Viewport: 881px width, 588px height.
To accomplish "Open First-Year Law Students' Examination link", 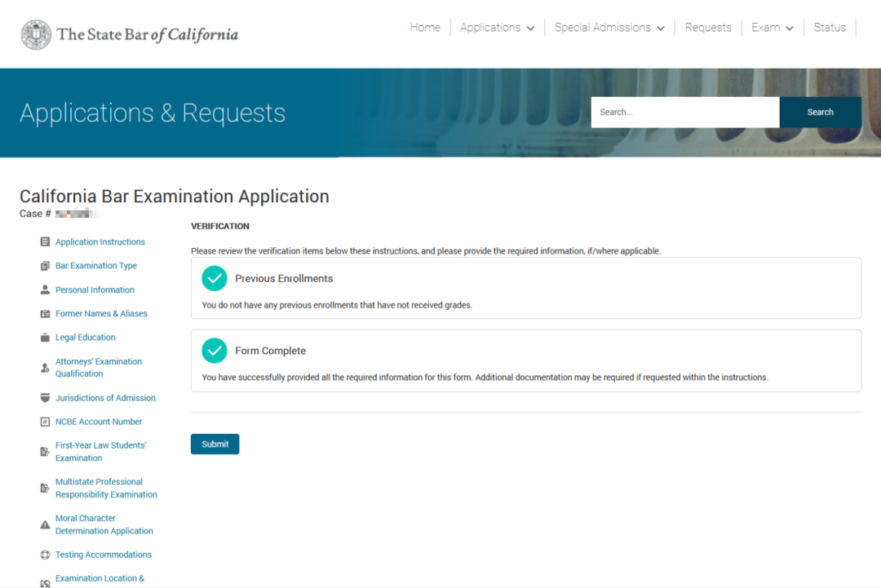I will [101, 452].
